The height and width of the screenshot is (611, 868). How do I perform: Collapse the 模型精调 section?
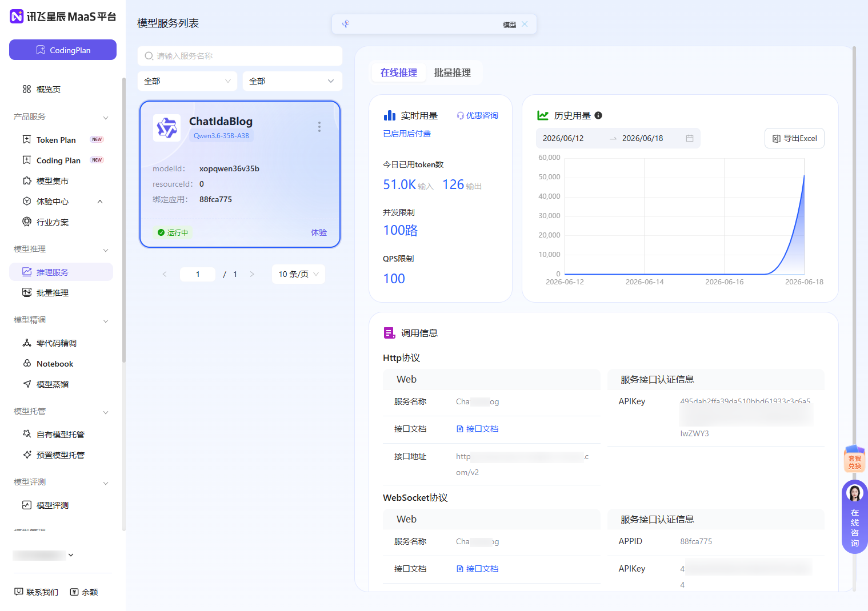106,320
